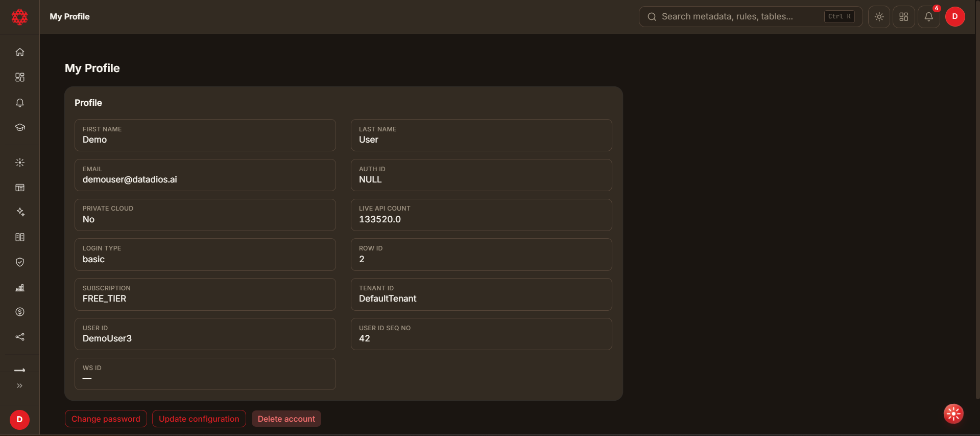
Task: Open the graduation cap learning icon
Action: tap(20, 127)
